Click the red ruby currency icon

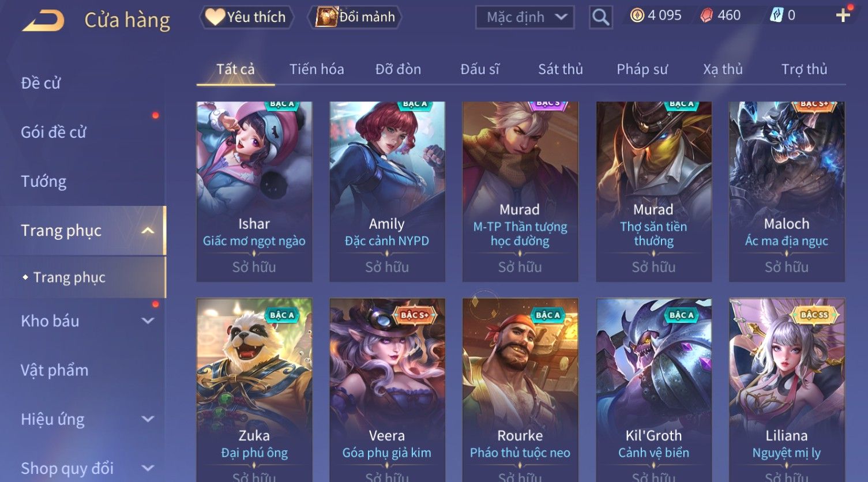click(707, 16)
